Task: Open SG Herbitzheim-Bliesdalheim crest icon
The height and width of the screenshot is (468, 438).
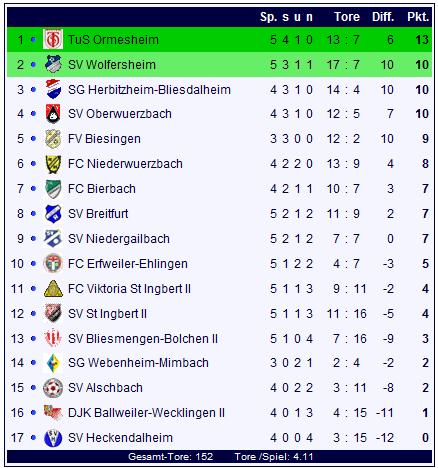Action: click(53, 89)
